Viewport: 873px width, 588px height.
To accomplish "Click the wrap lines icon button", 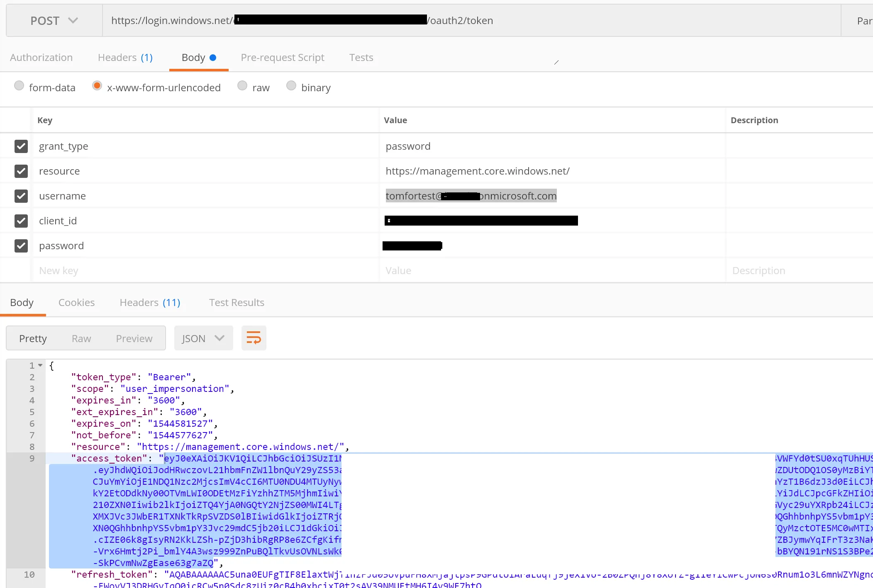I will tap(254, 338).
